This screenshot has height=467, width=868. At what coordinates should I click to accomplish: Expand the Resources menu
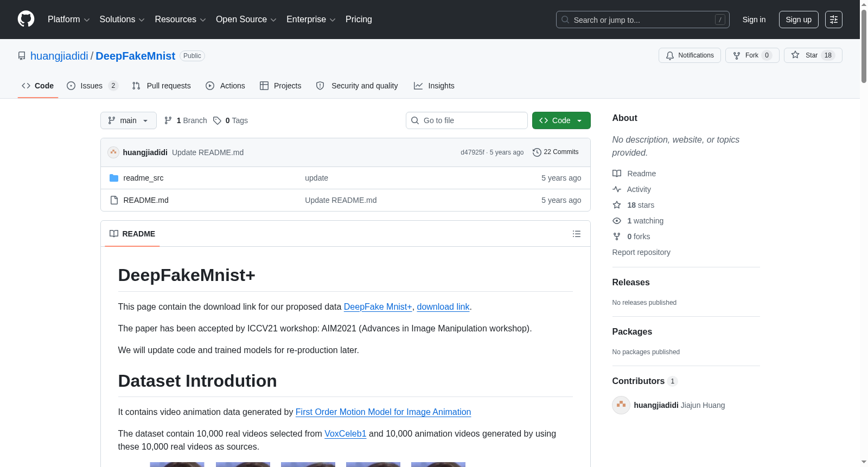[180, 20]
